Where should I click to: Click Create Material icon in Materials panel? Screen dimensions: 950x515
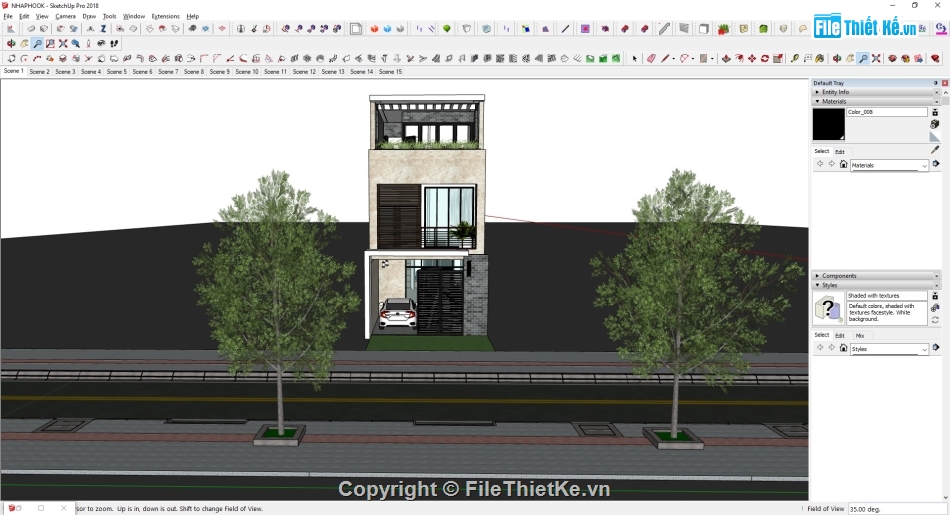[935, 124]
